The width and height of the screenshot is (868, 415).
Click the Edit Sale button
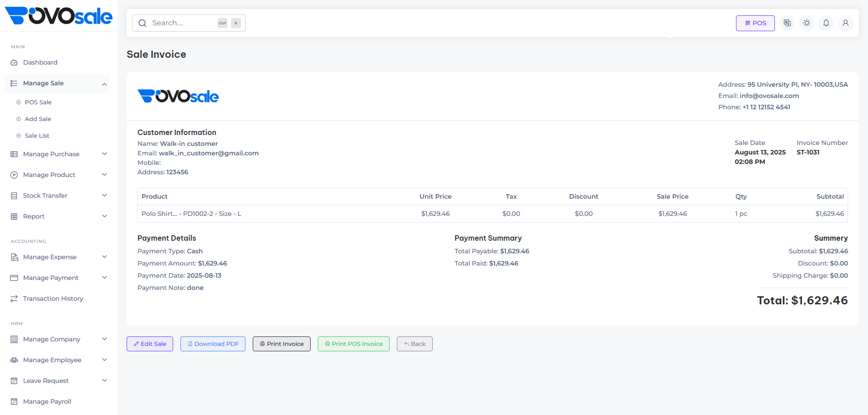[x=150, y=344]
